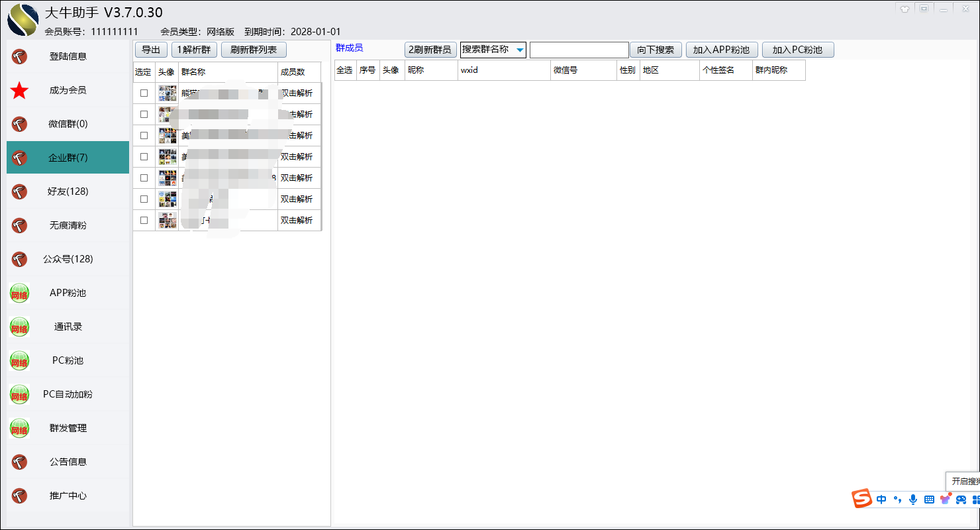The width and height of the screenshot is (980, 530).
Task: Click inside the group search input box
Action: pyautogui.click(x=579, y=49)
